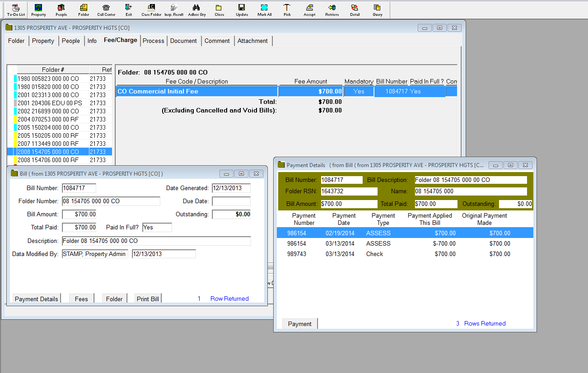The width and height of the screenshot is (588, 373).
Task: Open the Insp. Result toolbar icon
Action: pos(174,9)
